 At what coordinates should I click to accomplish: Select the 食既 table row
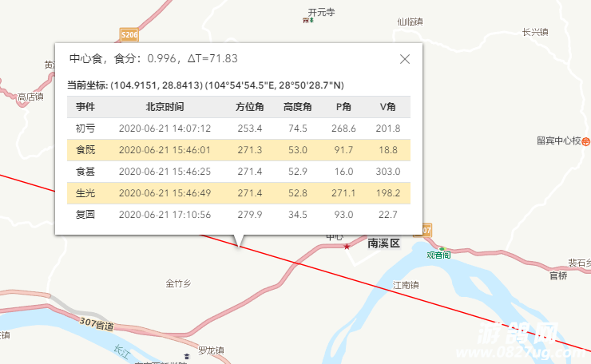point(239,150)
